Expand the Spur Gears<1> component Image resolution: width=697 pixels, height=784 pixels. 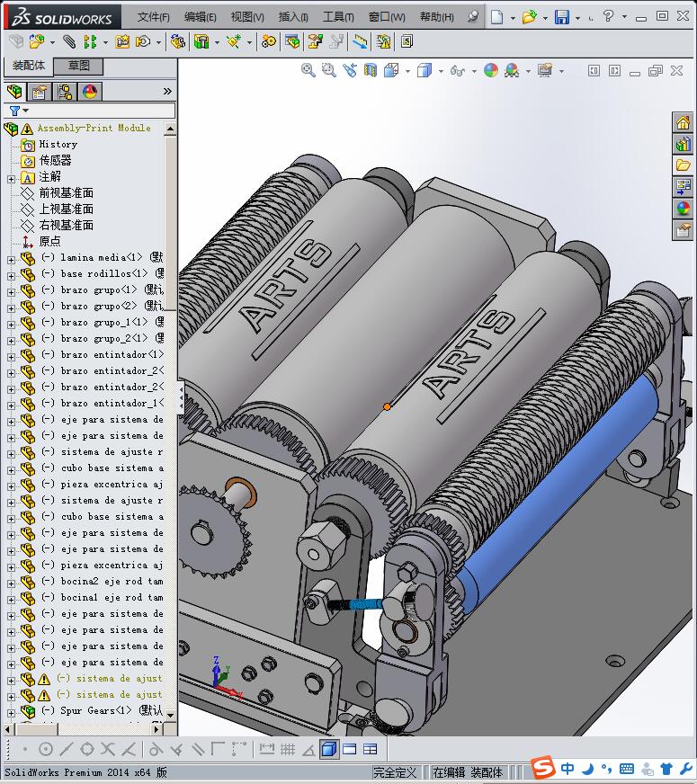point(12,712)
